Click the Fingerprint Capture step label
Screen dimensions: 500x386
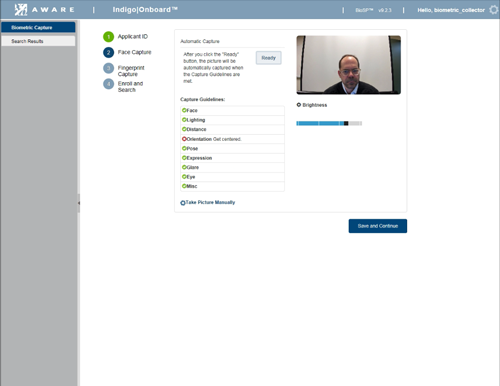[x=131, y=71]
